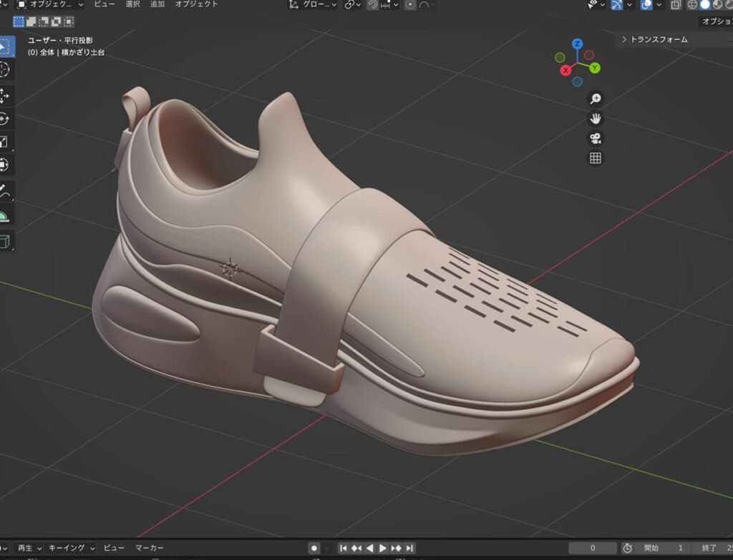733x560 pixels.
Task: Jump to next keyframe
Action: [396, 548]
